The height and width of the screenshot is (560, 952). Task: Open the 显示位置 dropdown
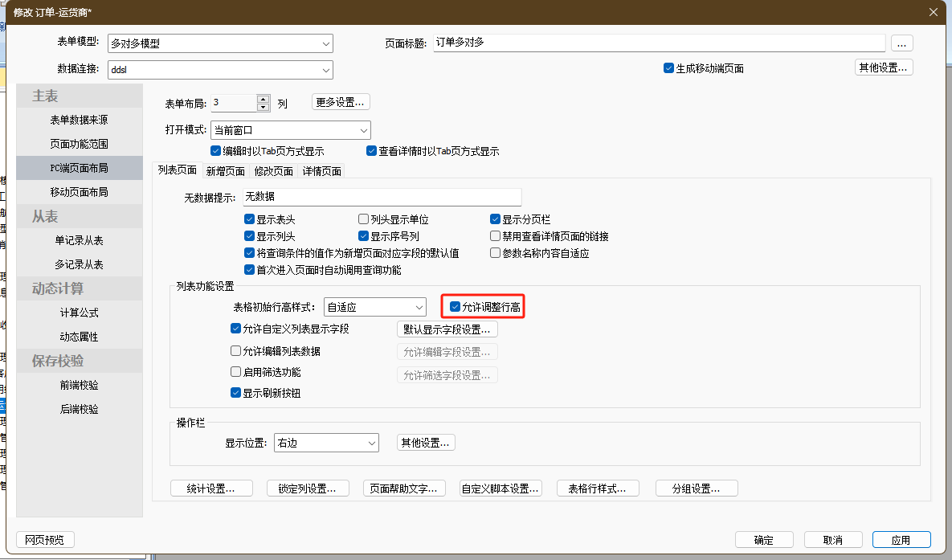click(371, 443)
